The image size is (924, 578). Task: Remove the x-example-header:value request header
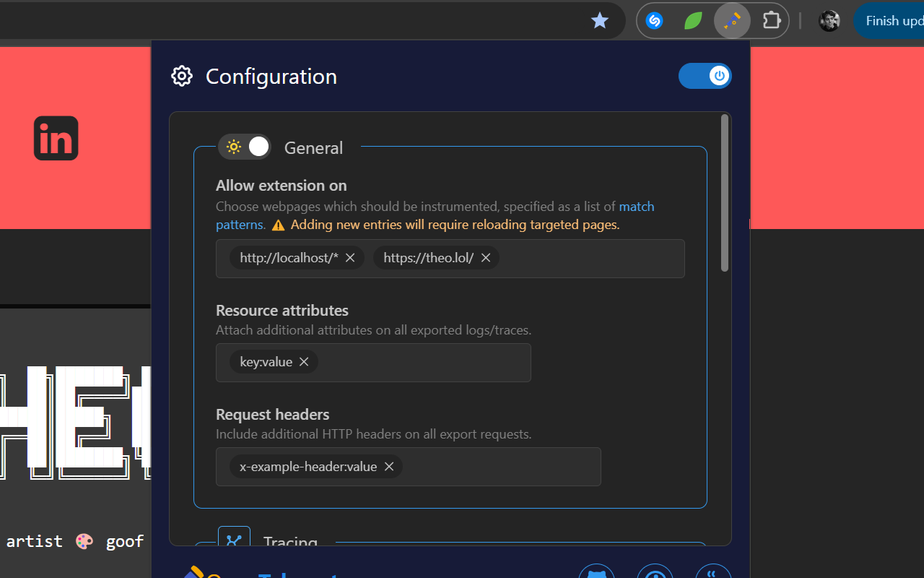tap(388, 466)
